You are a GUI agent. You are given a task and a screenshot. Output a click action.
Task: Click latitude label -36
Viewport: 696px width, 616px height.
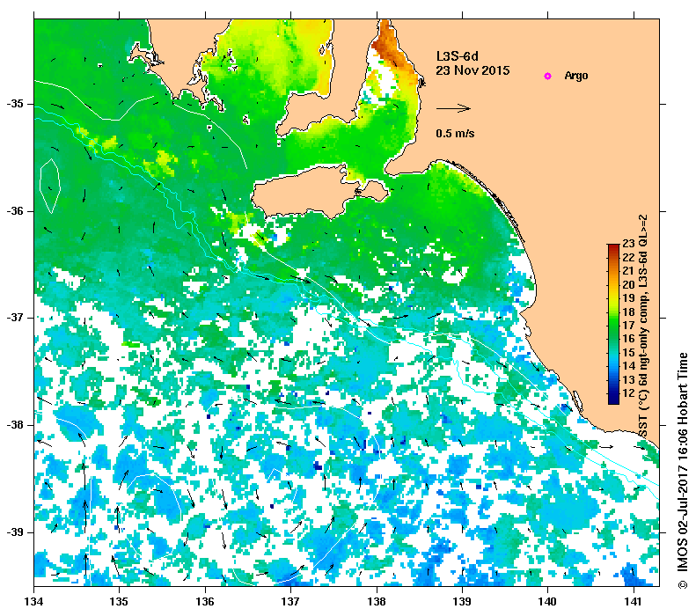tap(15, 211)
